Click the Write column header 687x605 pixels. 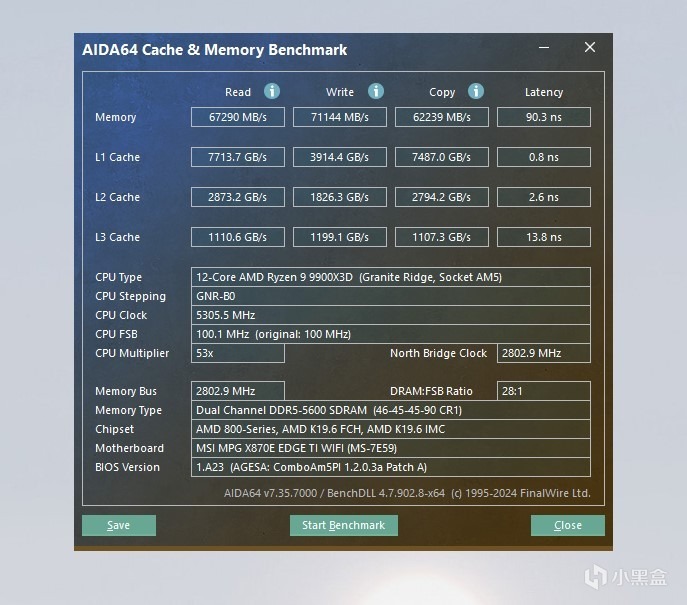340,92
